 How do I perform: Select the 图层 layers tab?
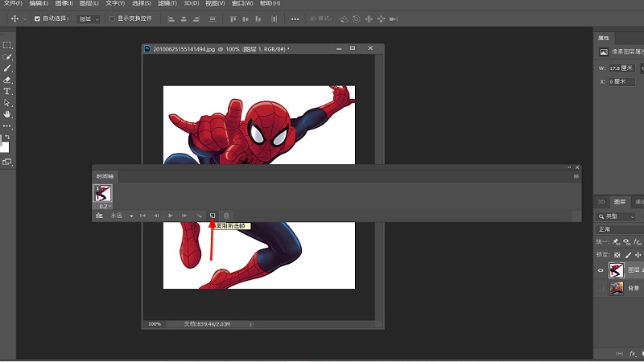619,202
